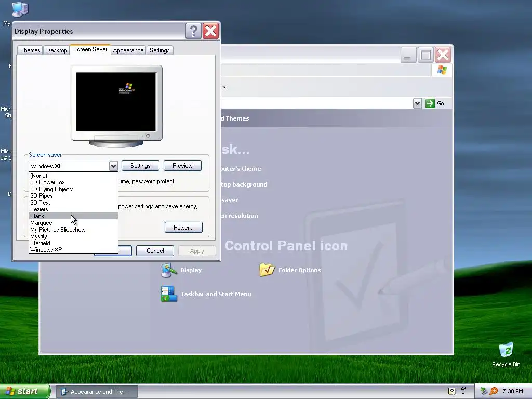Choose Mystify screen saver
Viewport: 532px width, 399px height.
[73, 236]
